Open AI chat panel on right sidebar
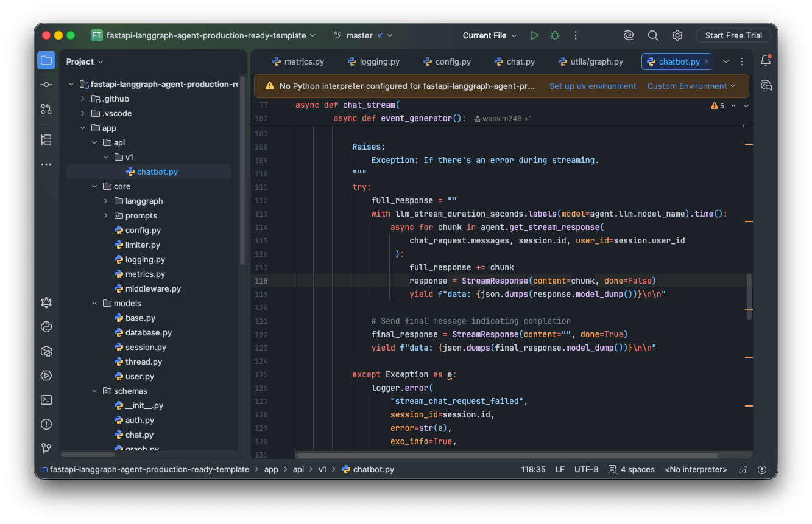 [766, 85]
